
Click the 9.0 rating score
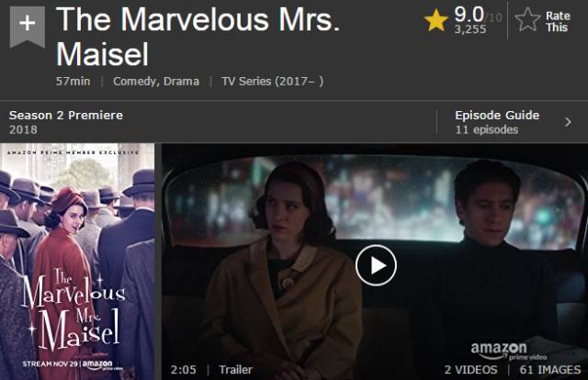469,15
